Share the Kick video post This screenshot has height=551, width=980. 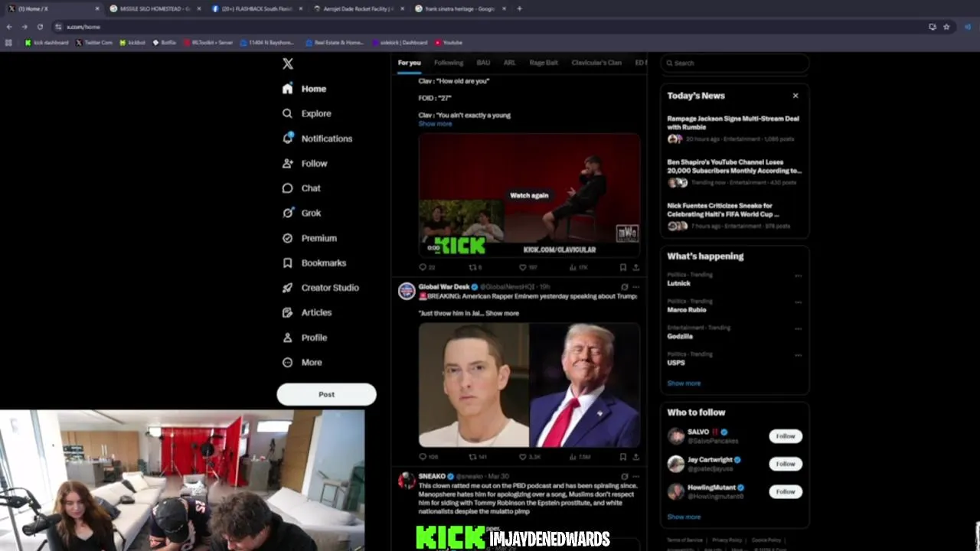coord(635,267)
